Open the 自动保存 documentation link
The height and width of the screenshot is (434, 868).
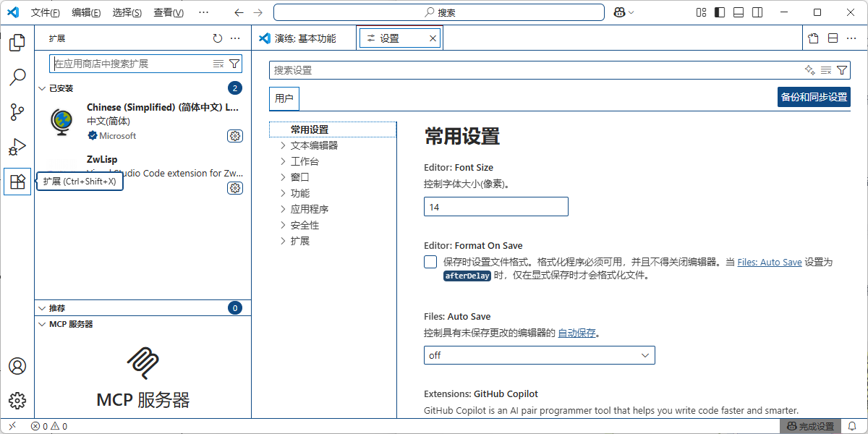pos(576,333)
